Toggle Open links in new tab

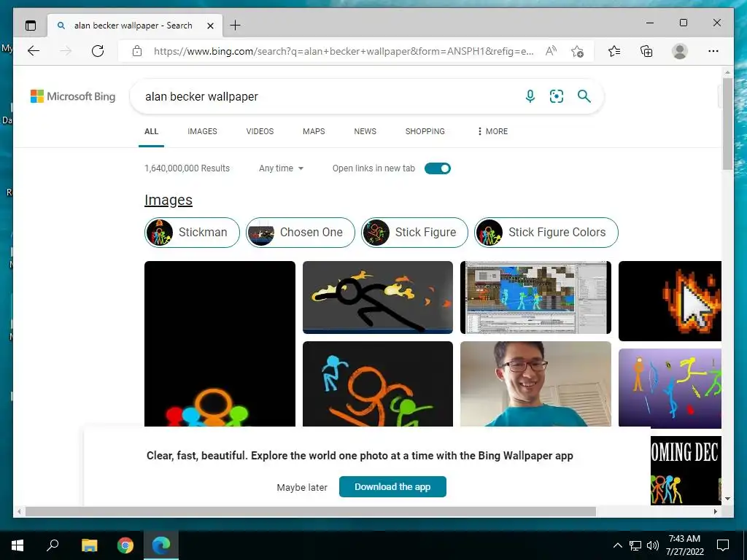click(x=438, y=168)
